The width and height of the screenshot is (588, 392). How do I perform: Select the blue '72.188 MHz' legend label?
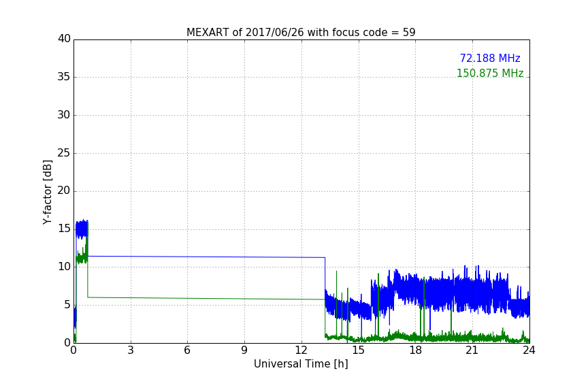pyautogui.click(x=490, y=59)
